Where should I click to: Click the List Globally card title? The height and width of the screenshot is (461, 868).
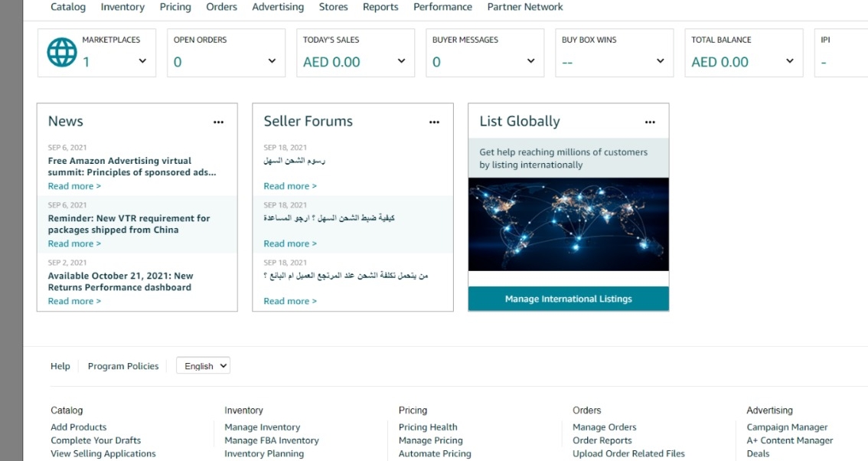pyautogui.click(x=520, y=121)
